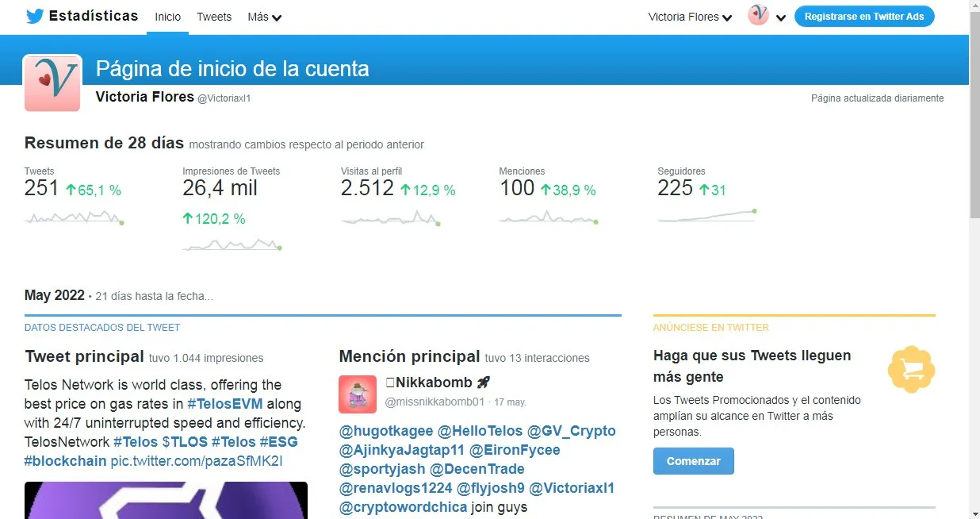
Task: Click the 26,4 mil impressions value
Action: 220,188
